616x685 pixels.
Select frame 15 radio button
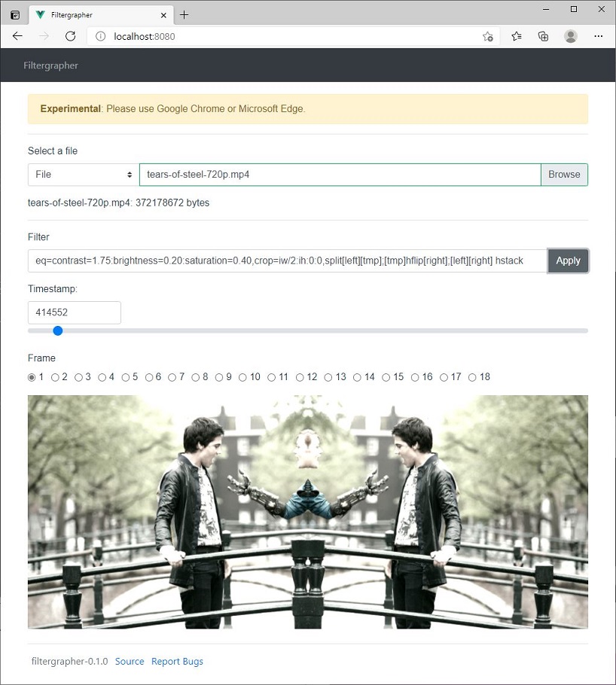[386, 377]
